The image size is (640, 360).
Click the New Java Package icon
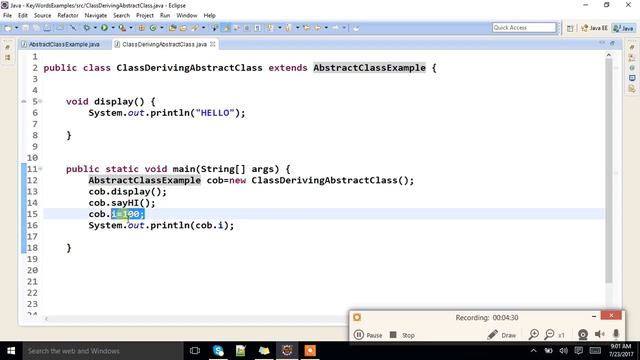(x=141, y=28)
